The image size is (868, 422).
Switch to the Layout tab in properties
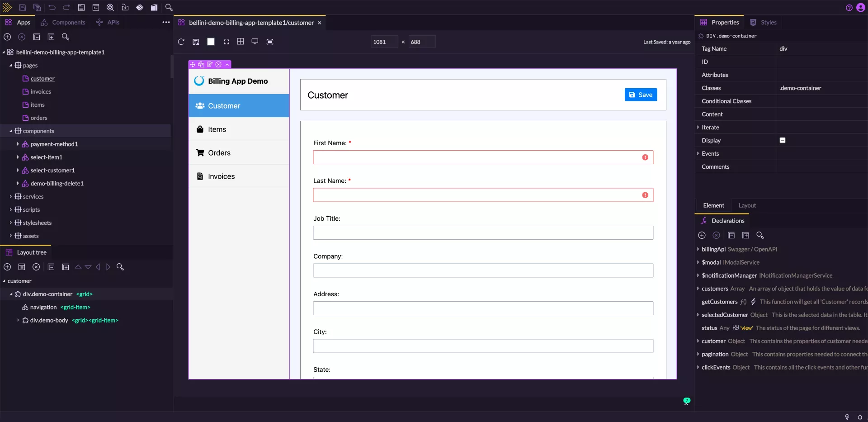click(747, 205)
